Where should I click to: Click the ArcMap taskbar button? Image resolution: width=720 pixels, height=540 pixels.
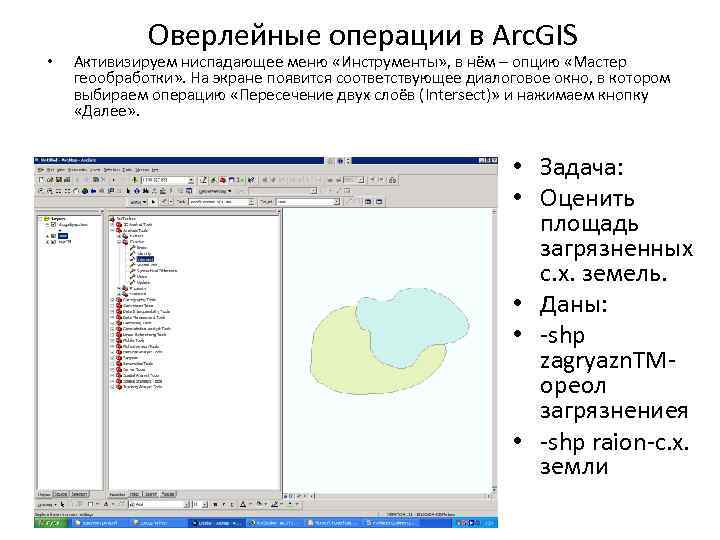pyautogui.click(x=217, y=523)
